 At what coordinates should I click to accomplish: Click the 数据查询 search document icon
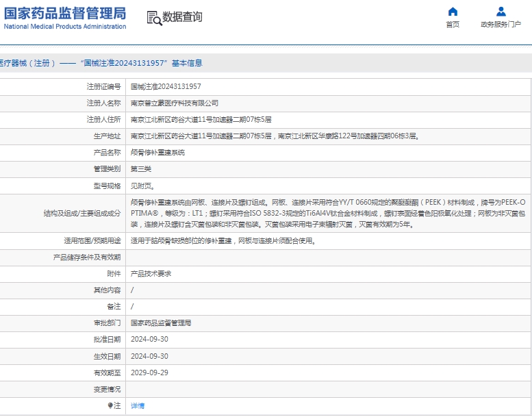tap(154, 18)
